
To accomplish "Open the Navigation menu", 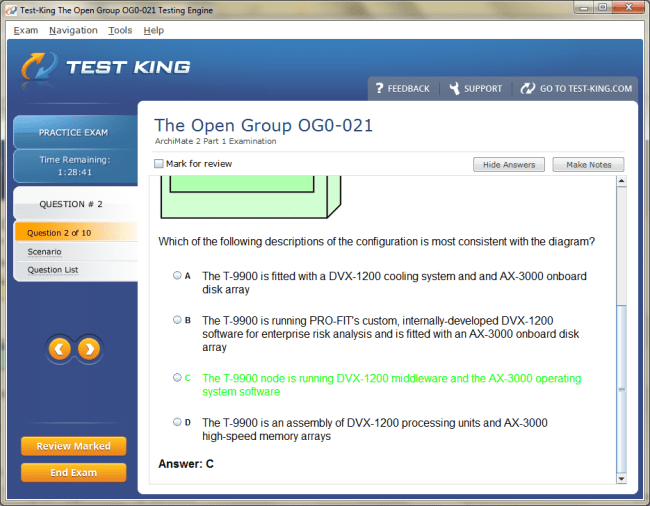I will click(x=73, y=30).
